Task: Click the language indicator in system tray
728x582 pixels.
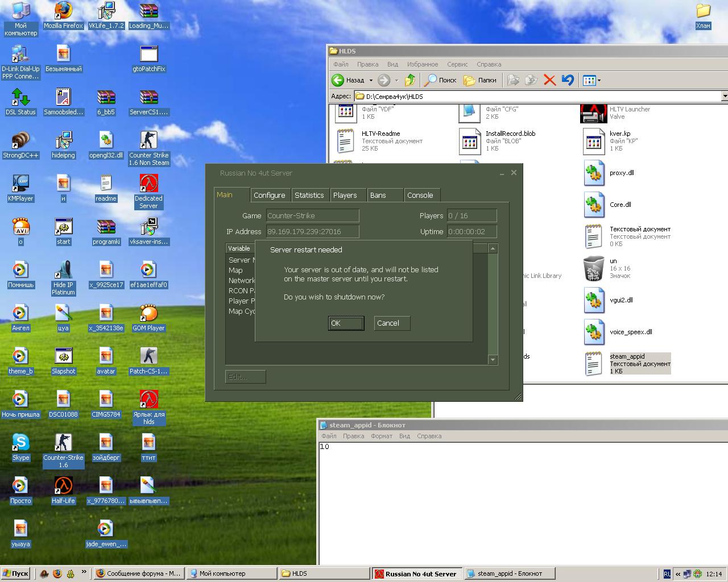Action: click(667, 574)
